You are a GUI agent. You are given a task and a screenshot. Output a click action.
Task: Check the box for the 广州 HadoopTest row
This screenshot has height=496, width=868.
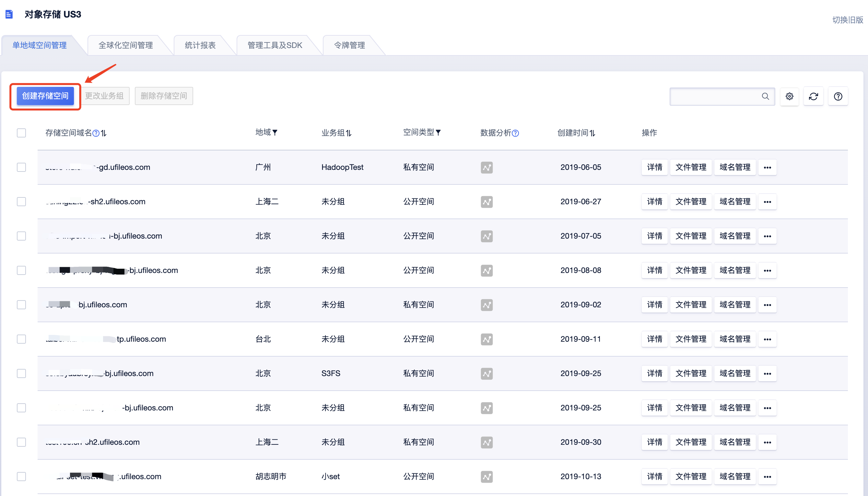click(x=21, y=167)
